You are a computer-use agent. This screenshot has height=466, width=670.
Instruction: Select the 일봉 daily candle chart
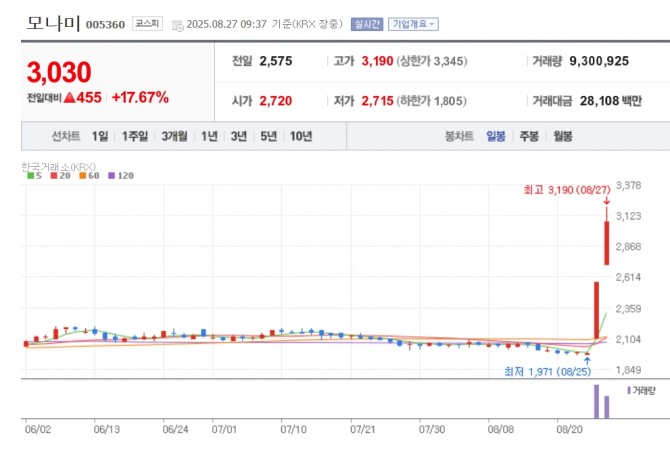click(x=496, y=136)
